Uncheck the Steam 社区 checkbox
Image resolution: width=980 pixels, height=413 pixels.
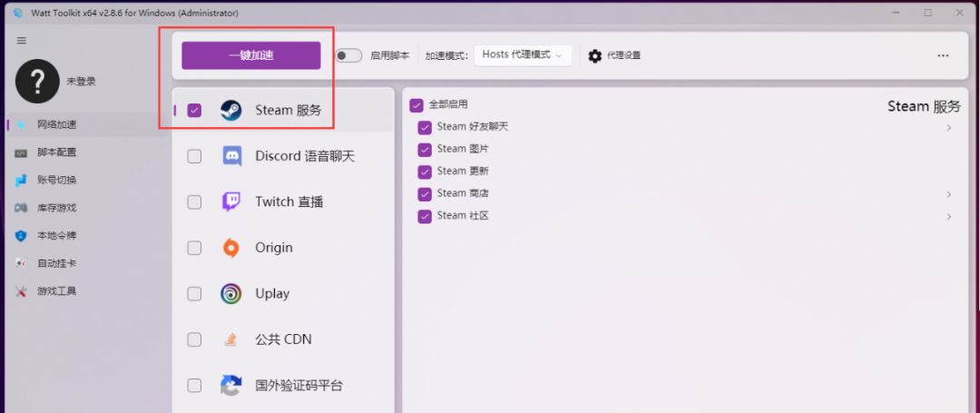click(425, 216)
